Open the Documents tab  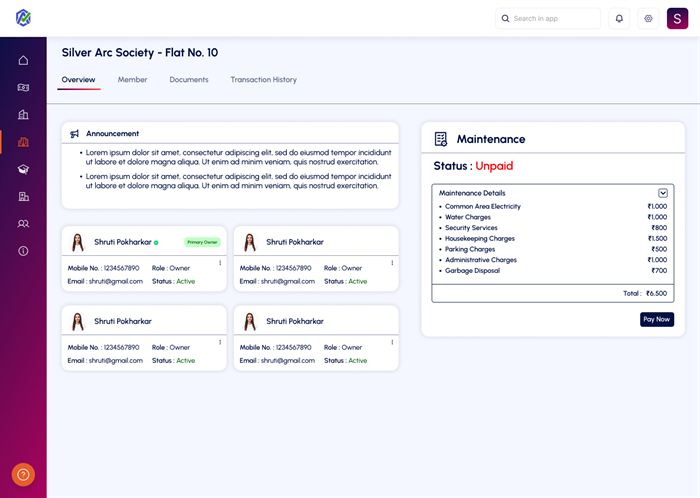(x=189, y=80)
